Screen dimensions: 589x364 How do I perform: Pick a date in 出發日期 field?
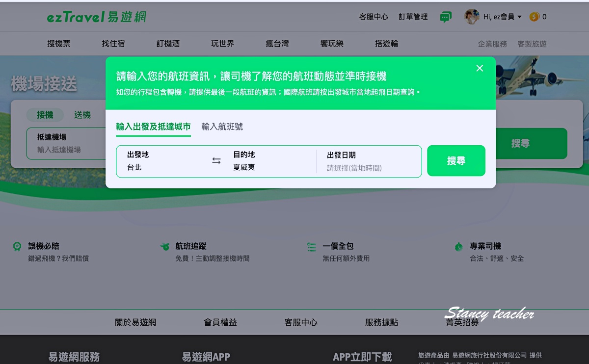(x=369, y=161)
